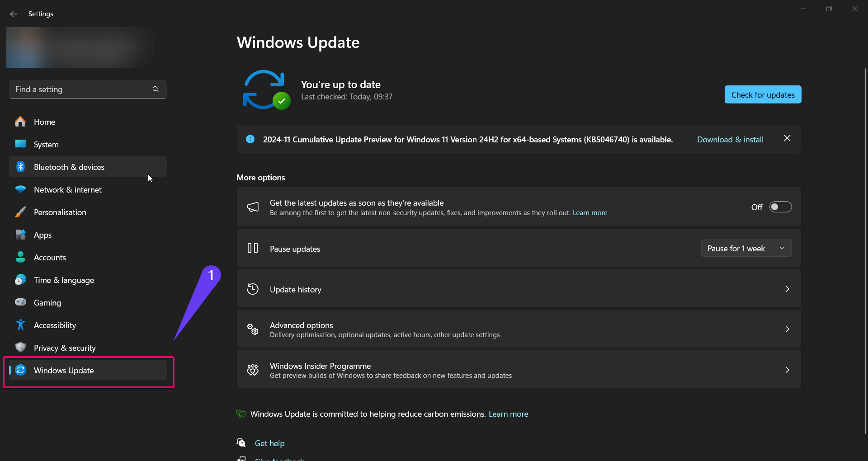Click Pause for 1 week button
Image resolution: width=868 pixels, height=461 pixels.
(x=736, y=248)
